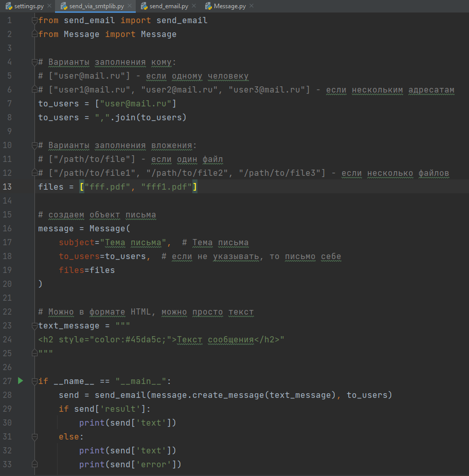Click the Python file icon on Message.py tab

click(x=208, y=6)
